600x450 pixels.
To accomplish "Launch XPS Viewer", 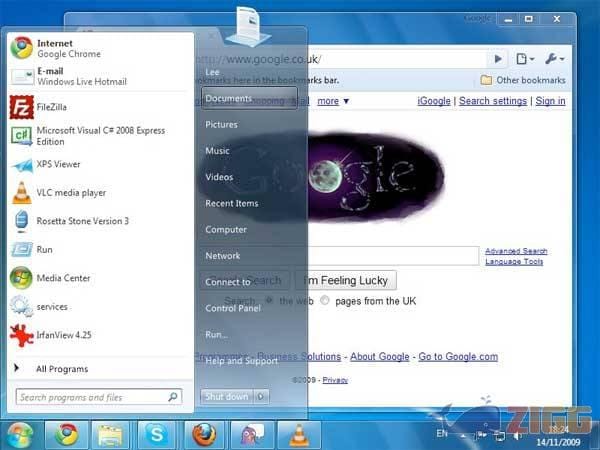I will click(x=99, y=165).
